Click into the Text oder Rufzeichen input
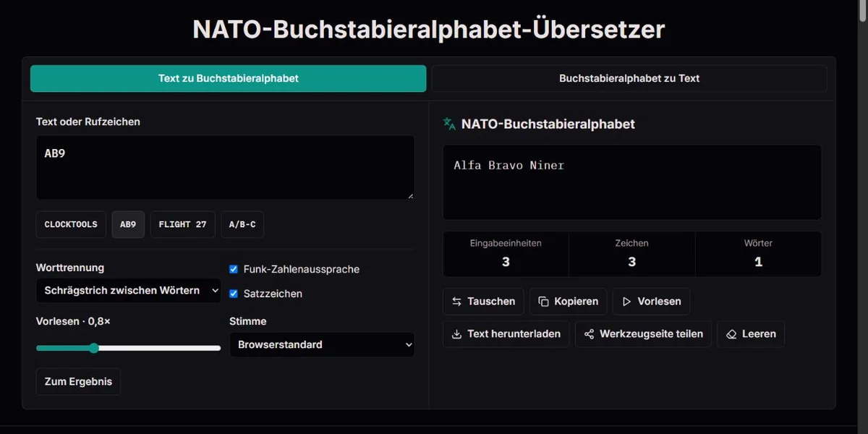Viewport: 868px width, 434px height. [x=226, y=168]
